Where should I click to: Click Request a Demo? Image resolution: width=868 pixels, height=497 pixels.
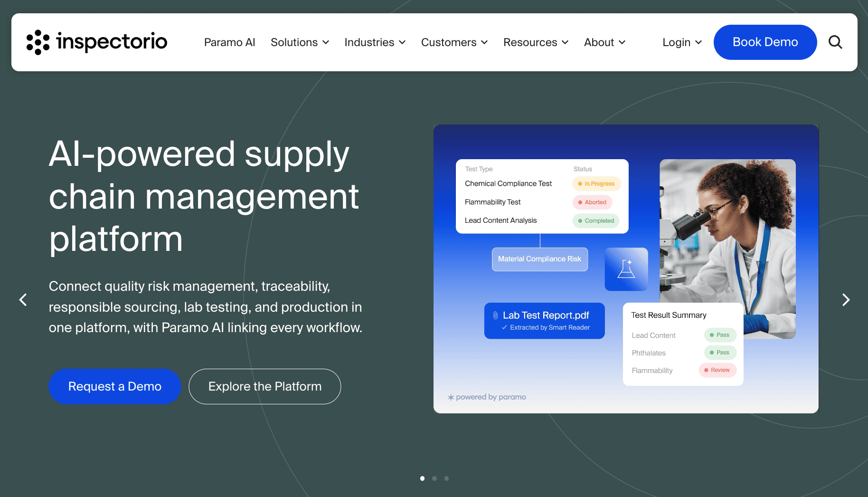115,386
